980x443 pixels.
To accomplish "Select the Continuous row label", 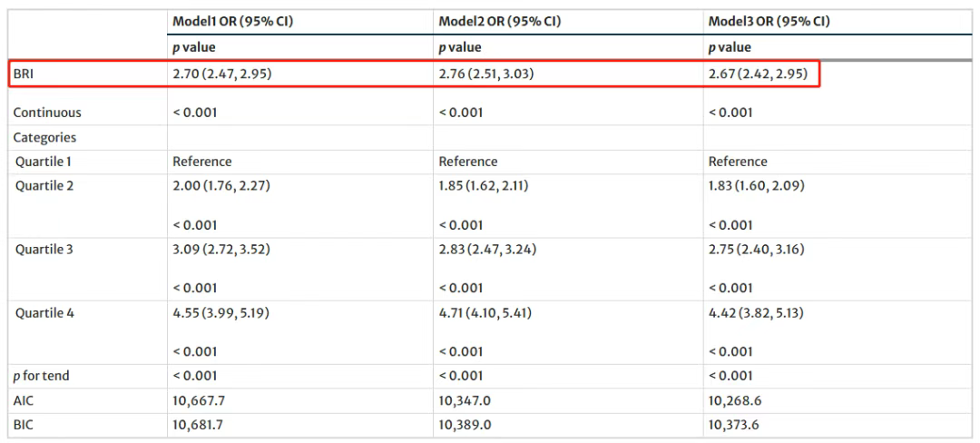I will (47, 113).
